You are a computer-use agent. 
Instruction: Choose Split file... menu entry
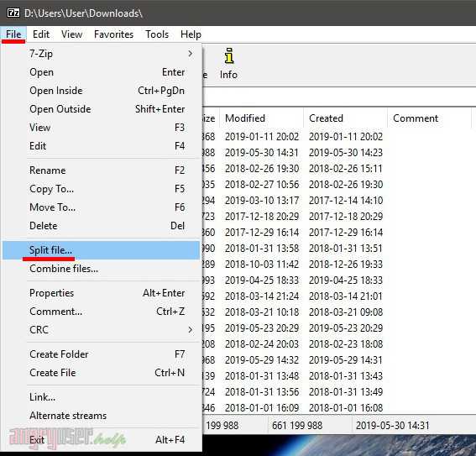click(x=102, y=250)
